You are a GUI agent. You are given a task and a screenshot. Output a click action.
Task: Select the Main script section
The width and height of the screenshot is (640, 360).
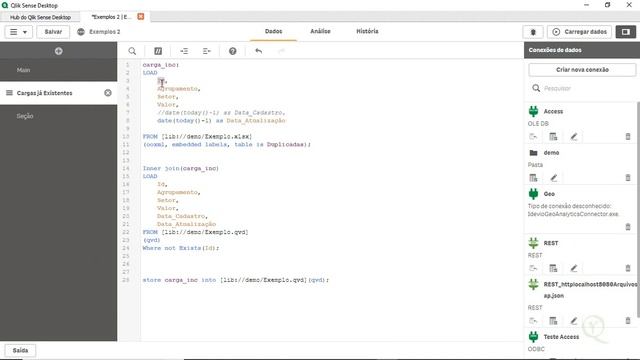pos(58,70)
